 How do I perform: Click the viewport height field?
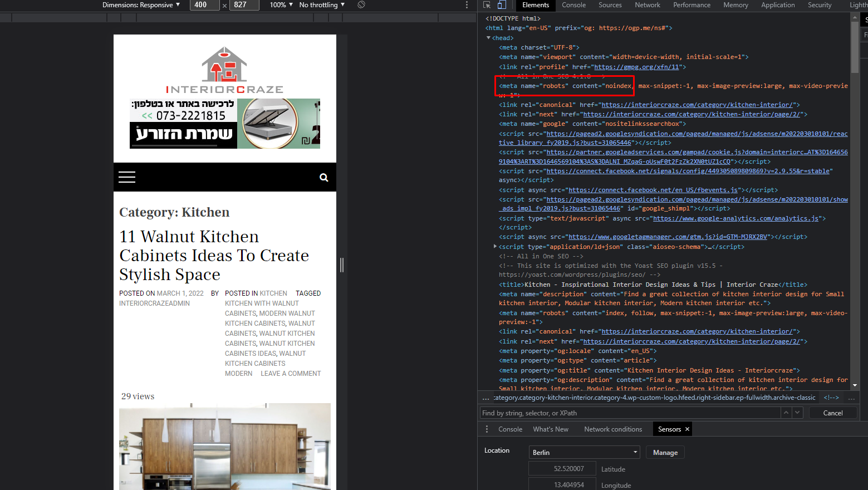(244, 5)
